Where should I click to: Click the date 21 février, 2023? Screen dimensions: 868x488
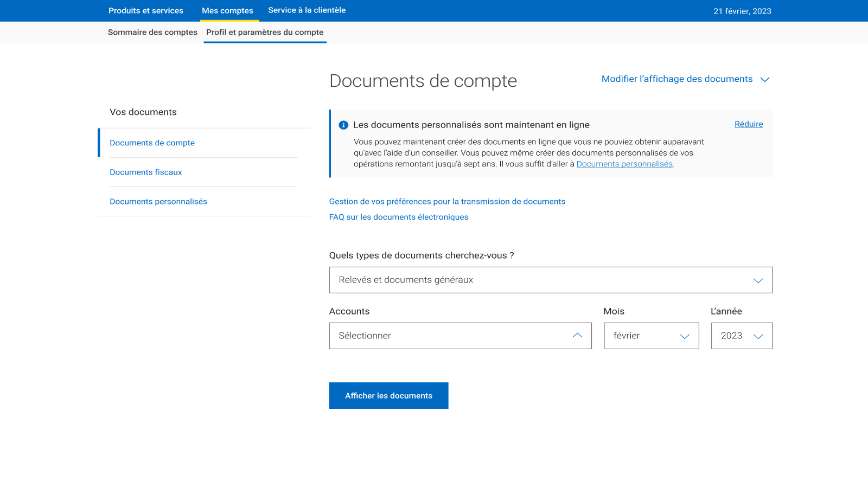[742, 11]
